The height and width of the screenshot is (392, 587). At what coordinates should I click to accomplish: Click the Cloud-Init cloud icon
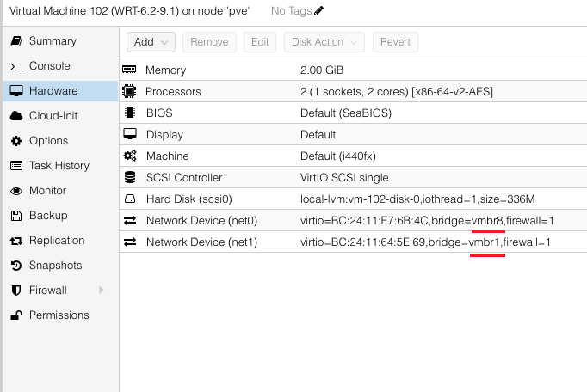pyautogui.click(x=16, y=116)
